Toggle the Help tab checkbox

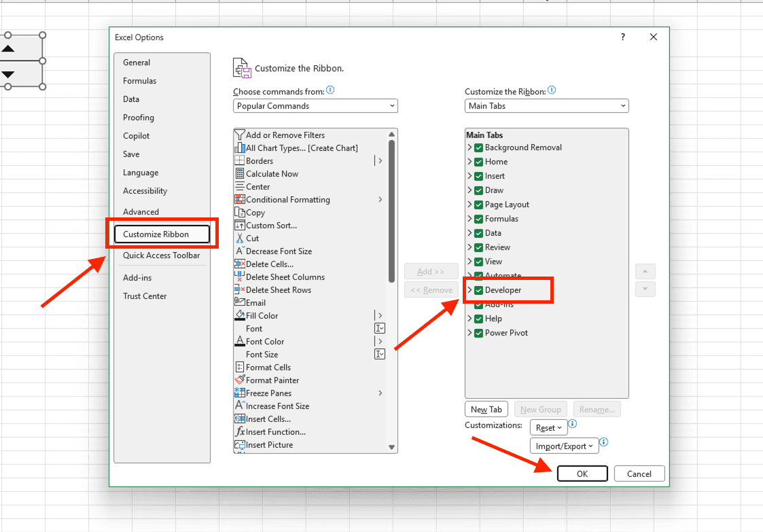click(x=479, y=319)
